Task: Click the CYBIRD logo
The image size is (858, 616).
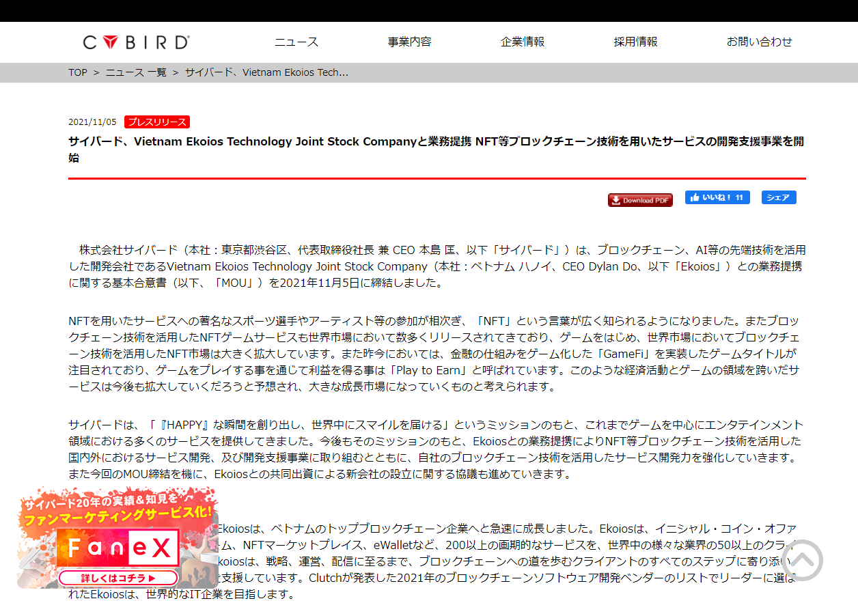Action: tap(137, 42)
